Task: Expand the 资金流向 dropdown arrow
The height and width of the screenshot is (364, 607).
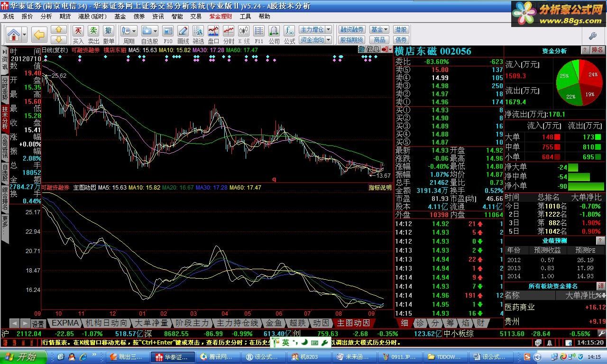Action: pyautogui.click(x=328, y=40)
